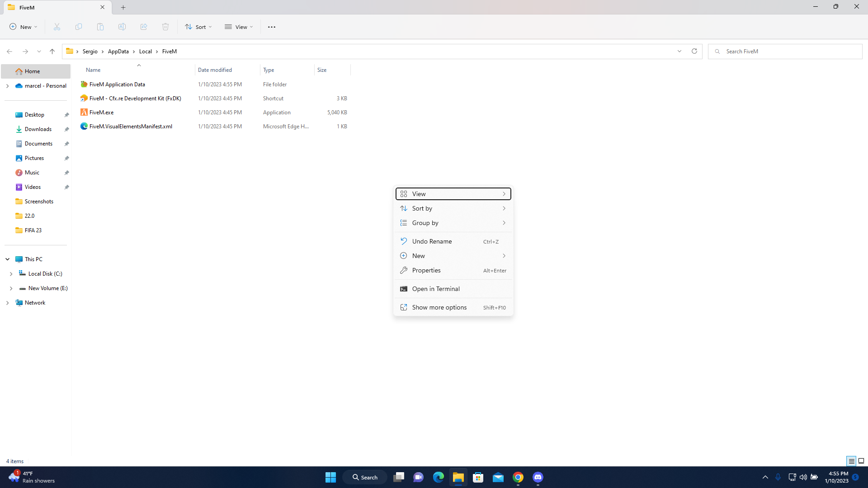Switch to large thumbnails view icon
The height and width of the screenshot is (488, 868).
point(861,461)
